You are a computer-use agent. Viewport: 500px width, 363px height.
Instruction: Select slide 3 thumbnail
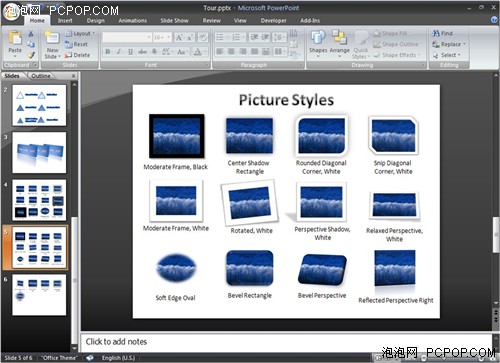pyautogui.click(x=39, y=152)
